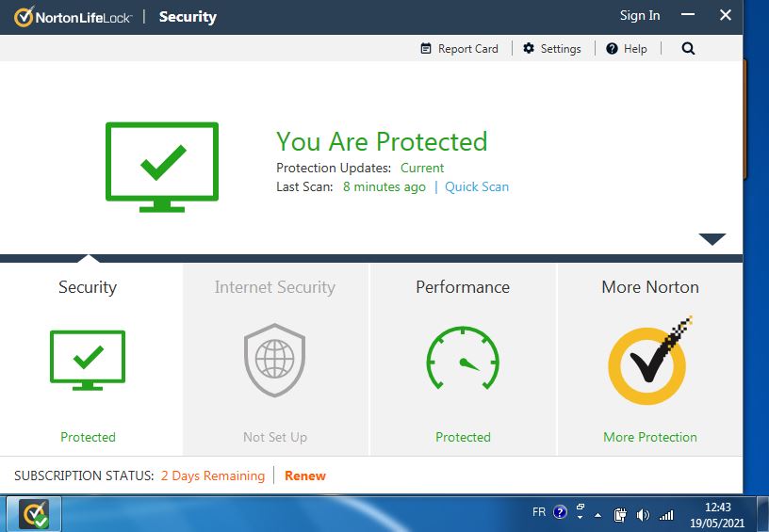Image resolution: width=769 pixels, height=532 pixels.
Task: Select the Performance tab heading
Action: (x=463, y=287)
